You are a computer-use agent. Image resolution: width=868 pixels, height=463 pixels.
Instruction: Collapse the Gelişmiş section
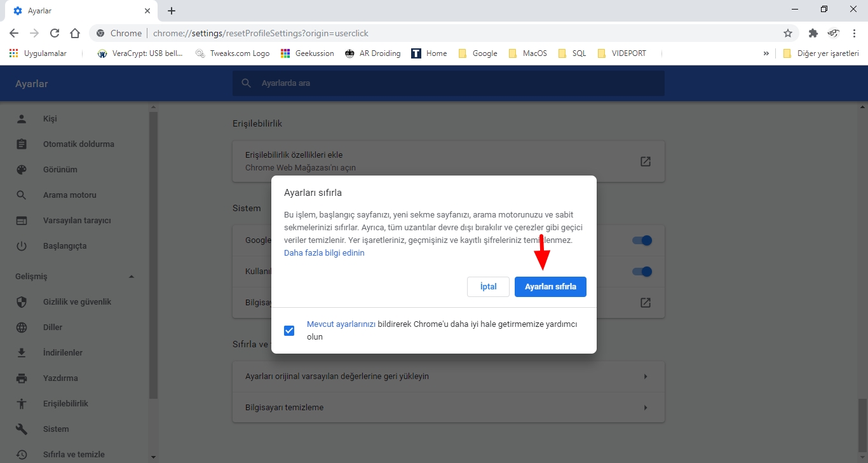tap(132, 276)
